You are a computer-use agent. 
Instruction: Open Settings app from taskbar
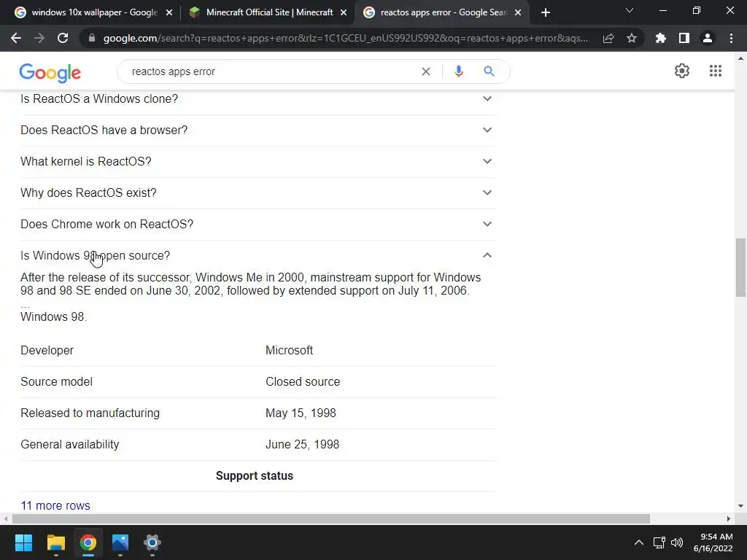click(152, 542)
